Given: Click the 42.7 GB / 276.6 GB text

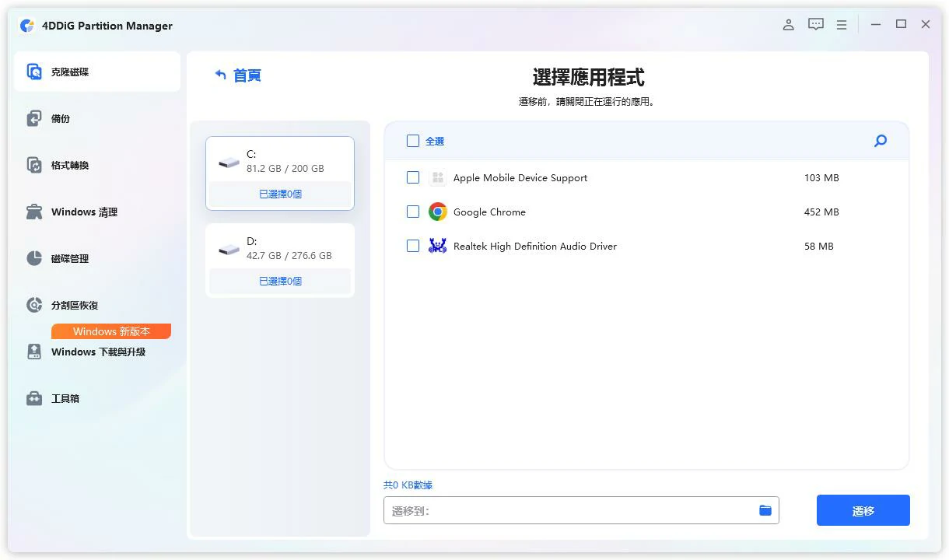Looking at the screenshot, I should [289, 255].
